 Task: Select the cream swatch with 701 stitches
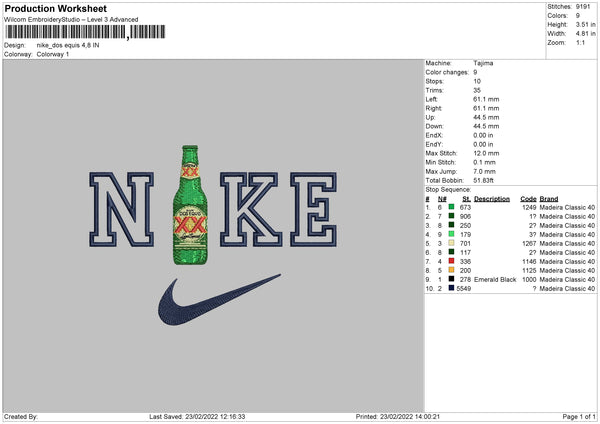tap(452, 243)
